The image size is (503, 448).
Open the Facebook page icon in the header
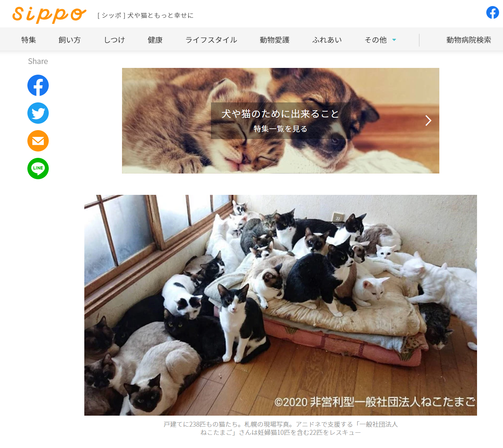point(493,12)
